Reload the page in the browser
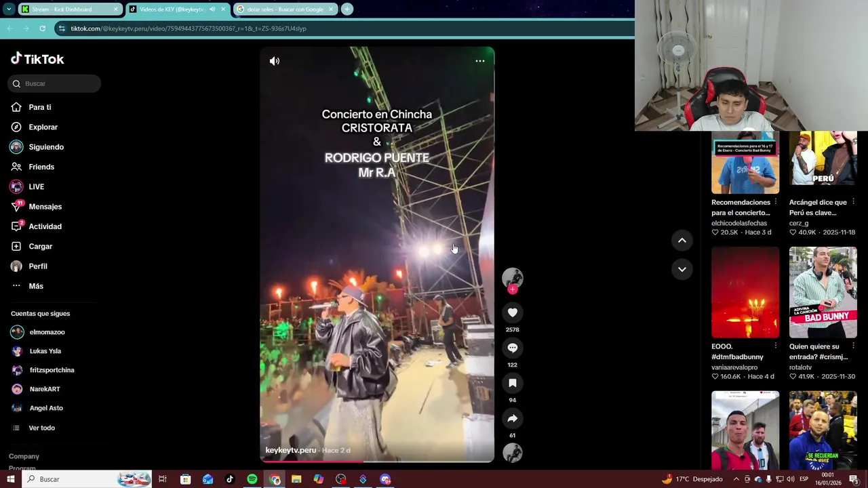The height and width of the screenshot is (488, 868). (42, 28)
